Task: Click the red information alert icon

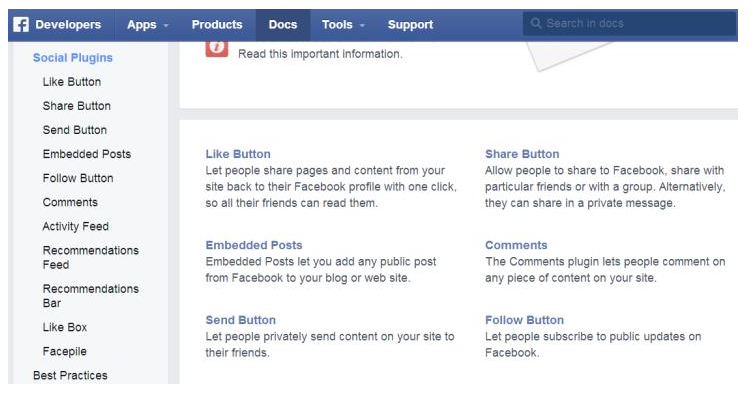Action: click(217, 48)
